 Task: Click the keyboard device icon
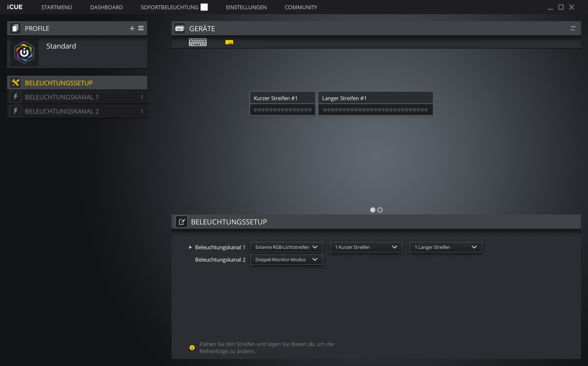(x=198, y=42)
